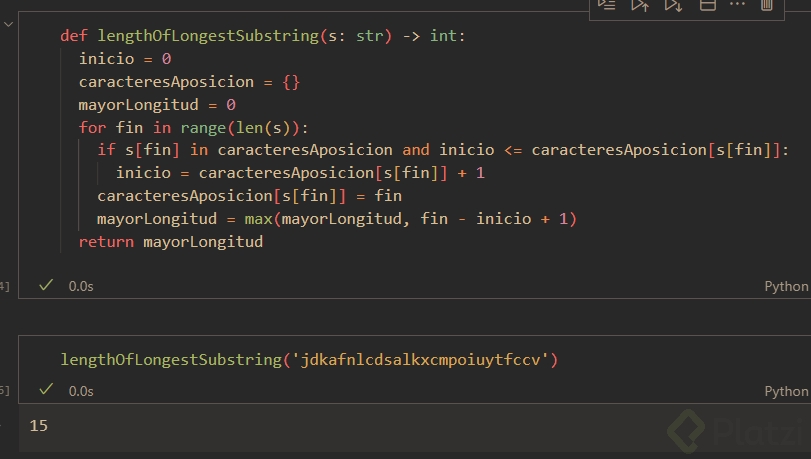Click the 'mayorLongitud = 0' line

click(157, 105)
